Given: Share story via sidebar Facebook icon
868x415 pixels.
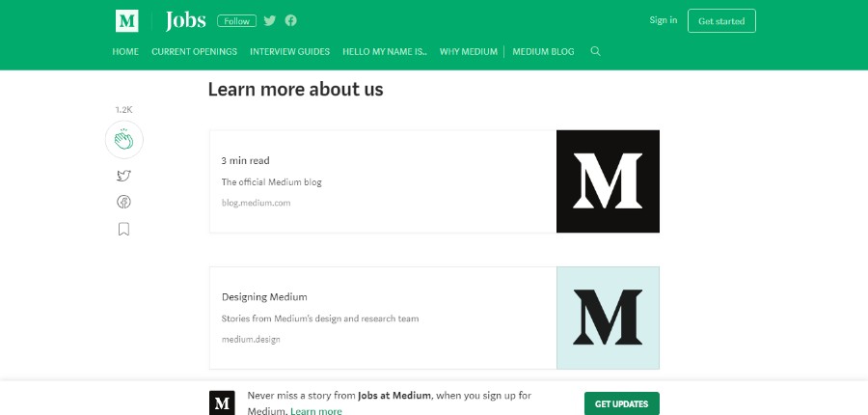Looking at the screenshot, I should (124, 202).
